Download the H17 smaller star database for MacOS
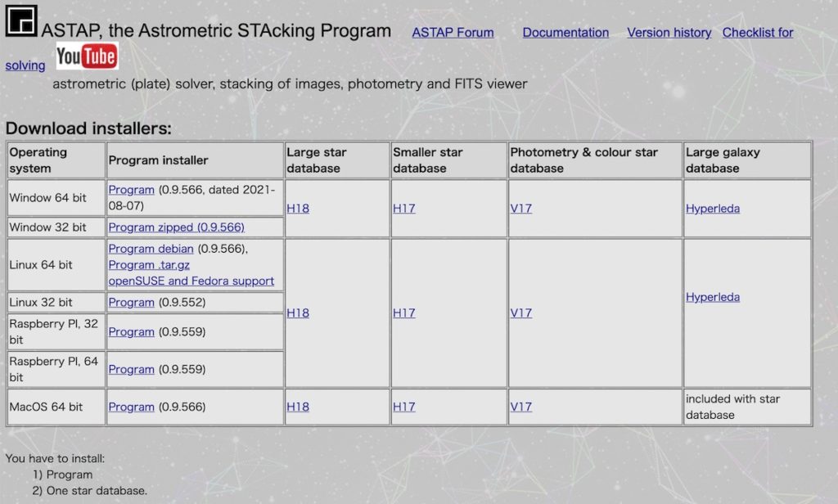Screen dimensions: 838x504 tap(403, 407)
